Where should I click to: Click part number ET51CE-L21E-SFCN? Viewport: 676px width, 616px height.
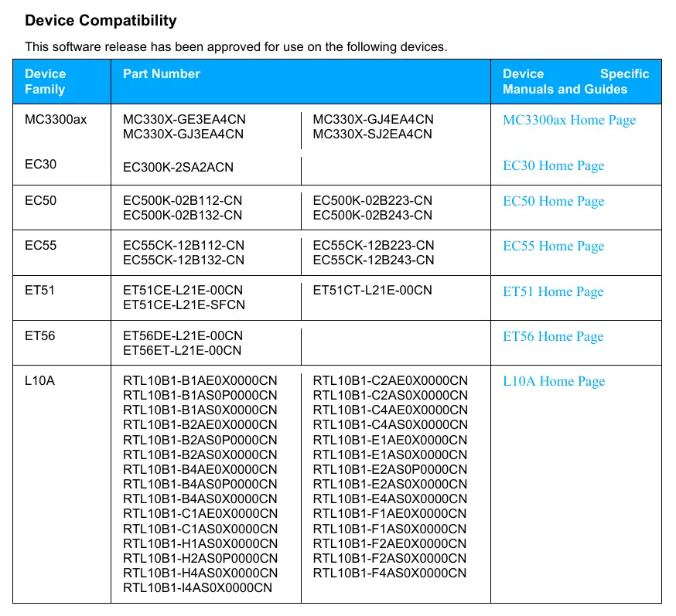pos(184,305)
